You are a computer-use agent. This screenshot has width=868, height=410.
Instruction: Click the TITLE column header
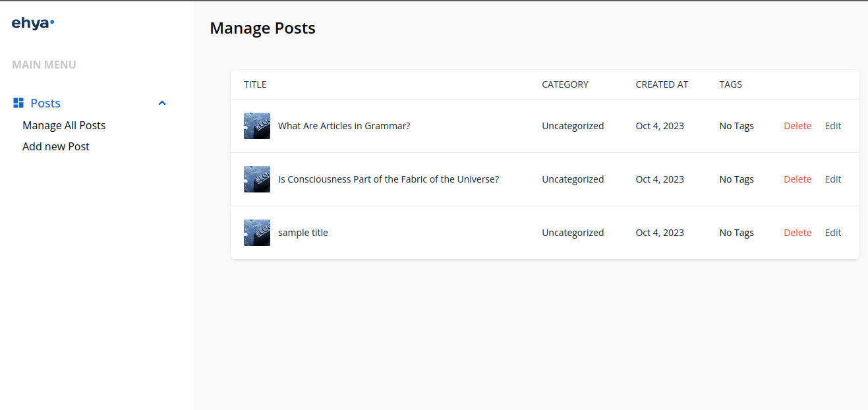255,84
